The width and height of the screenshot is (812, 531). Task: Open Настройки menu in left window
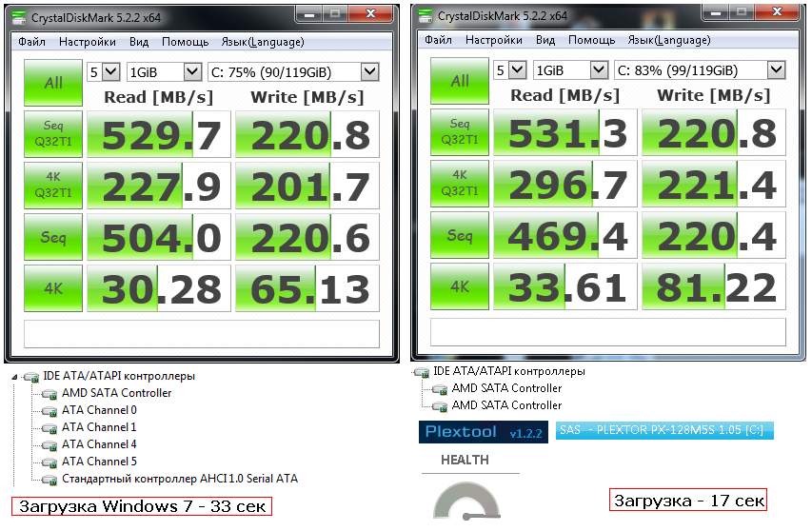[x=87, y=42]
